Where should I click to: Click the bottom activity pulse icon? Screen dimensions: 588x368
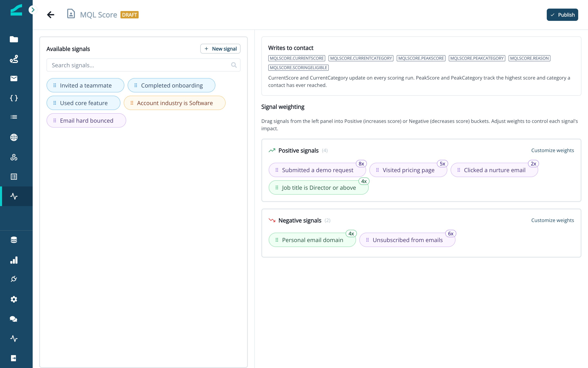click(x=14, y=339)
